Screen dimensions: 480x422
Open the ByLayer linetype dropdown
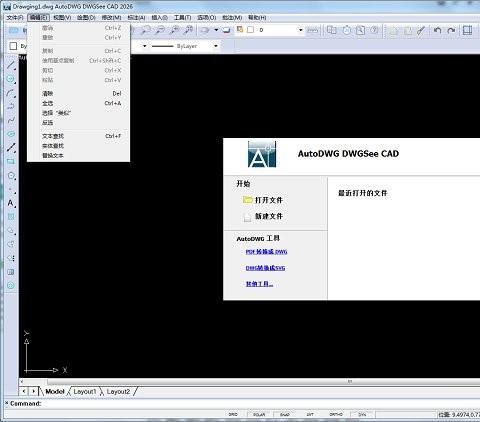(216, 46)
